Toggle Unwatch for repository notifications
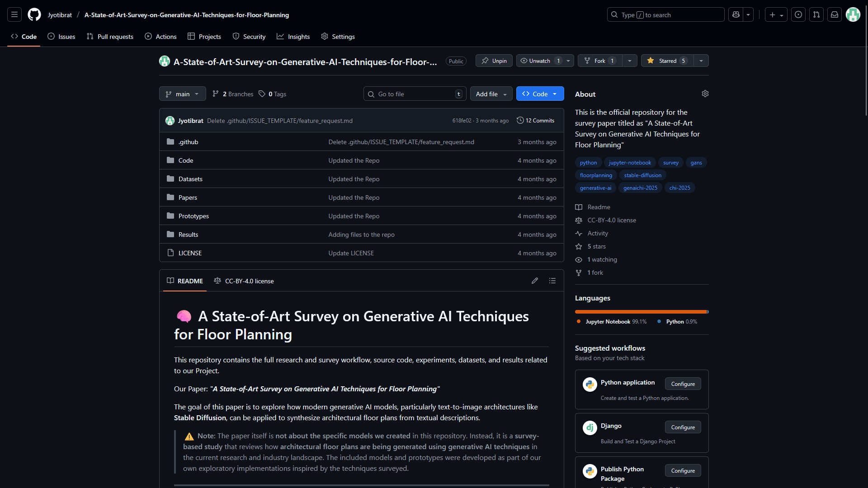The width and height of the screenshot is (868, 488). tap(539, 61)
